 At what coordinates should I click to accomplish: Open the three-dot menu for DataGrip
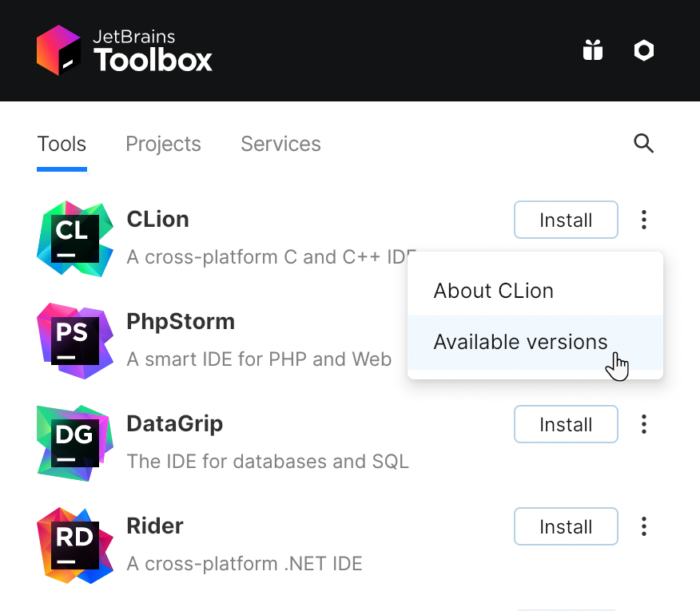(x=643, y=424)
